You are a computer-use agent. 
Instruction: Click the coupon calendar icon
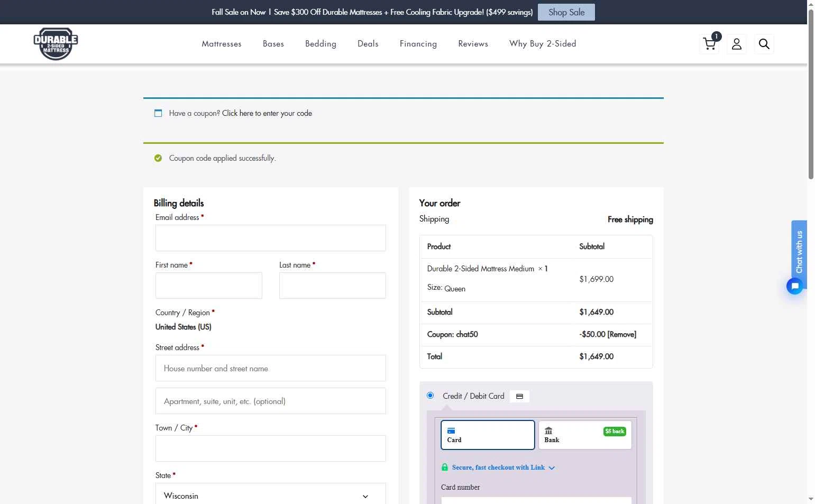158,113
